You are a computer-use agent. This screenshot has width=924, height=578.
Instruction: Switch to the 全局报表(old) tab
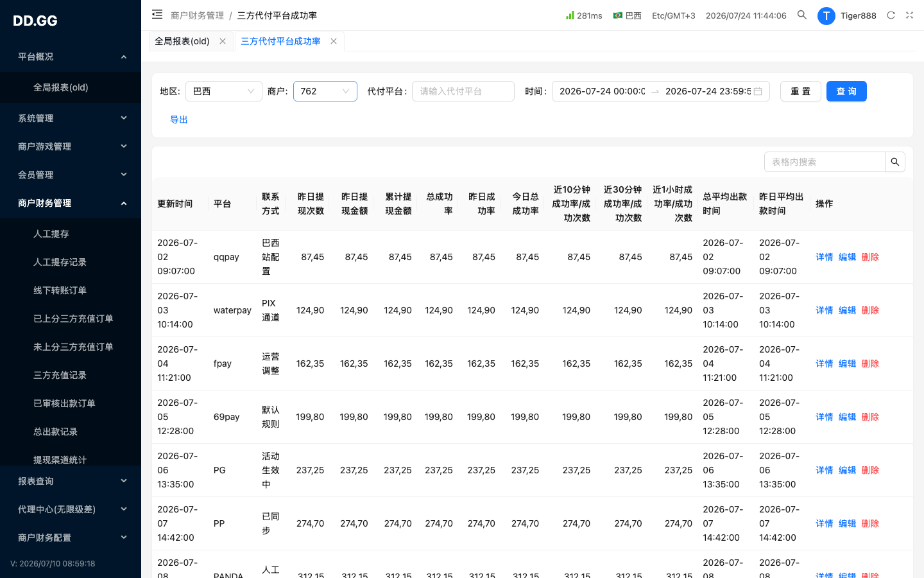pyautogui.click(x=182, y=41)
